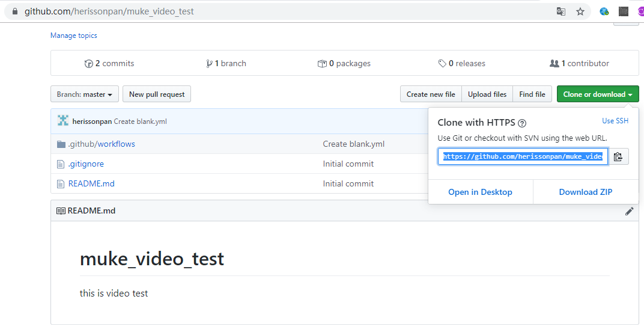Click the translate page icon in address bar

click(x=561, y=11)
